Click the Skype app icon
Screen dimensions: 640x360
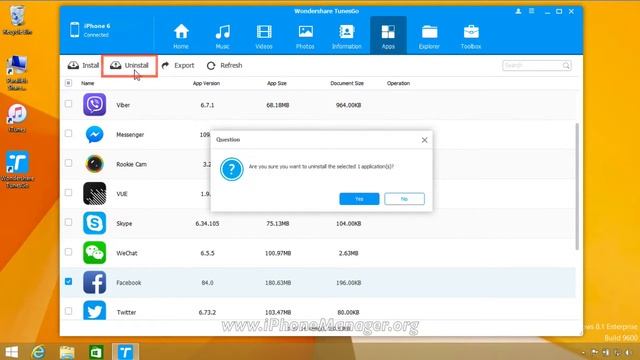[95, 223]
